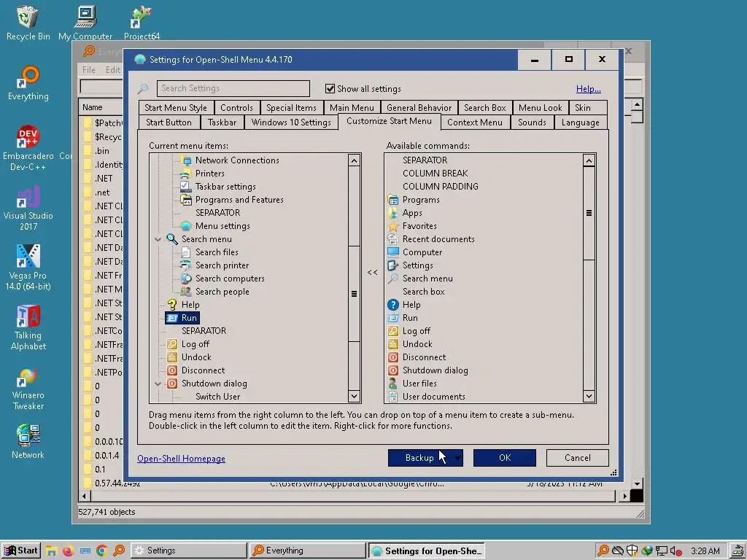The image size is (747, 560).
Task: Click the Taskbar settings icon in left list
Action: tap(186, 187)
